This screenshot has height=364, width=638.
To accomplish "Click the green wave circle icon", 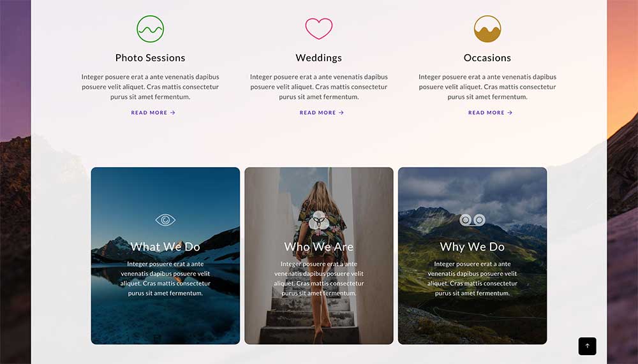I will [150, 29].
